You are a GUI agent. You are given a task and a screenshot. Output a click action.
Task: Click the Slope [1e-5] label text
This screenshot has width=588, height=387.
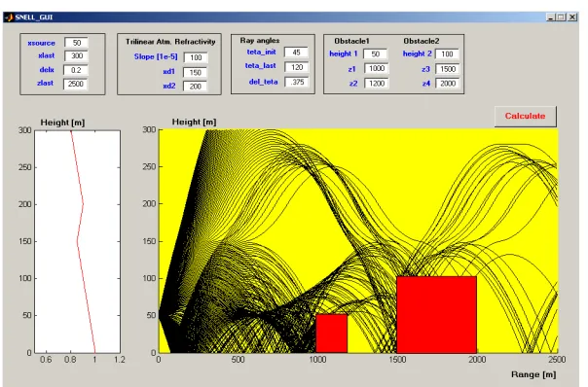coord(156,56)
